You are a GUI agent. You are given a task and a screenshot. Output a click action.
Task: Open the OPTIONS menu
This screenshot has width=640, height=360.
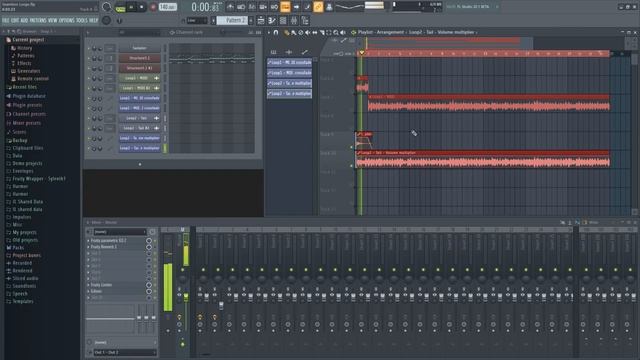click(67, 20)
